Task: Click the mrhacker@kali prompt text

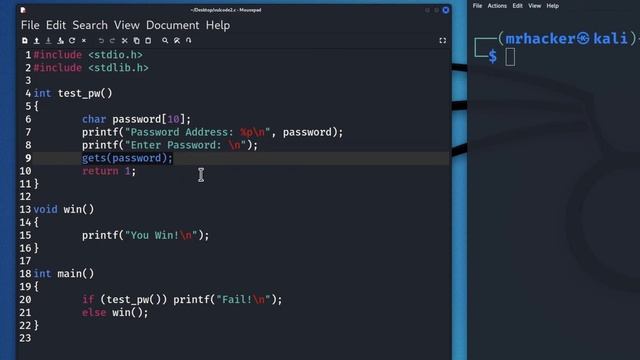Action: point(566,39)
